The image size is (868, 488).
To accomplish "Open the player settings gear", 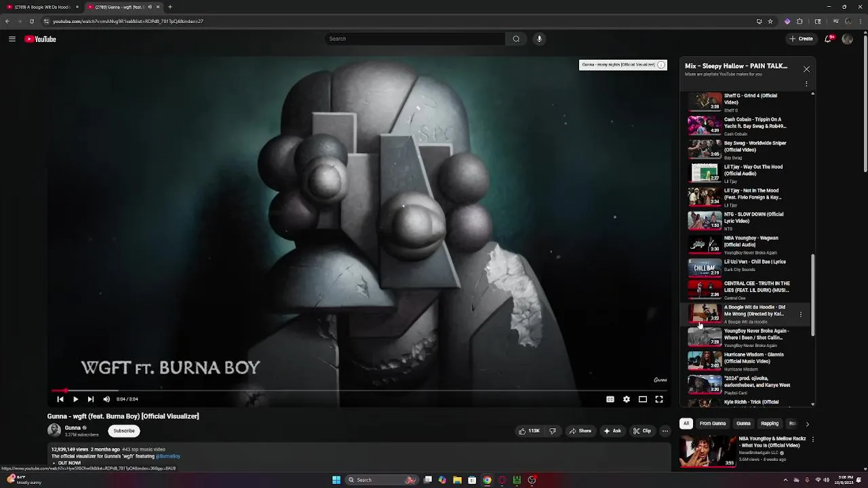I will pos(627,399).
